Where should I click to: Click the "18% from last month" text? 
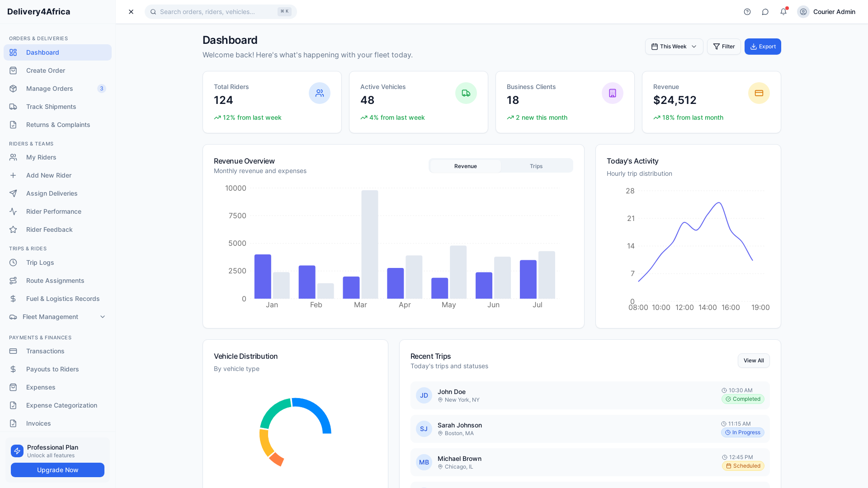click(x=693, y=117)
